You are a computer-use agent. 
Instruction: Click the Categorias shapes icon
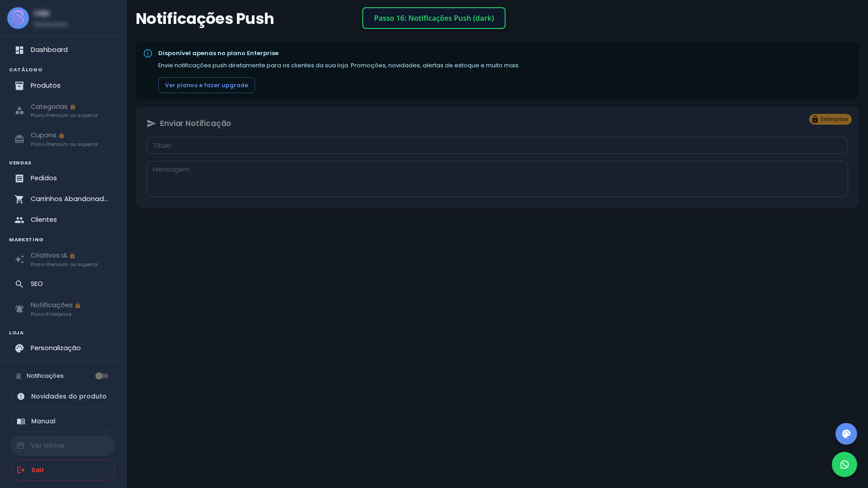point(19,111)
